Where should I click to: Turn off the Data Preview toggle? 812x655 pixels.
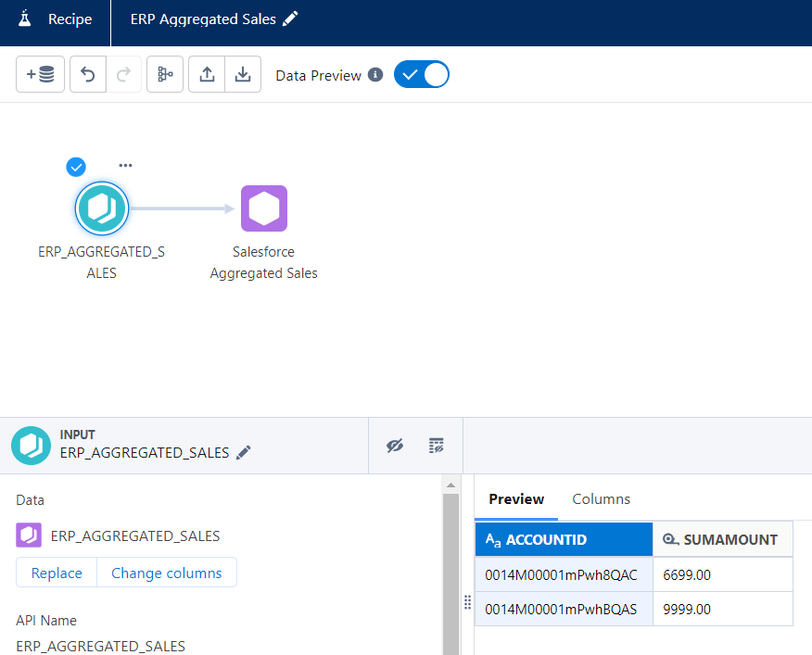pos(422,75)
